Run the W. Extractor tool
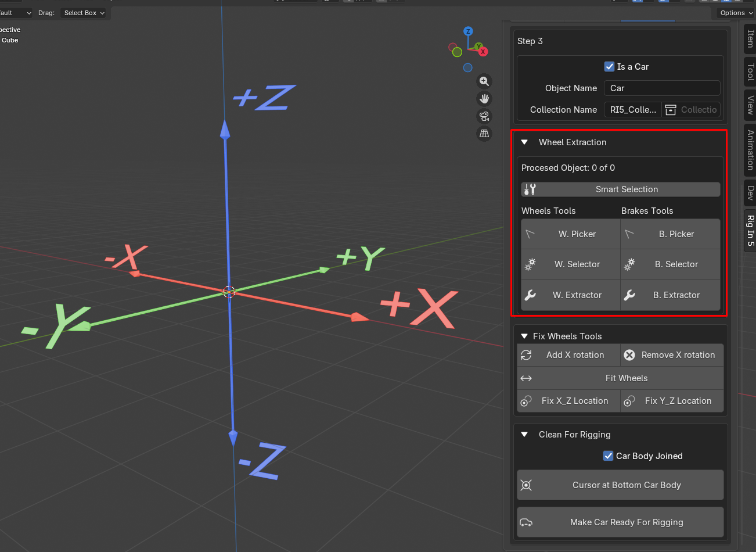756x552 pixels. pos(571,295)
